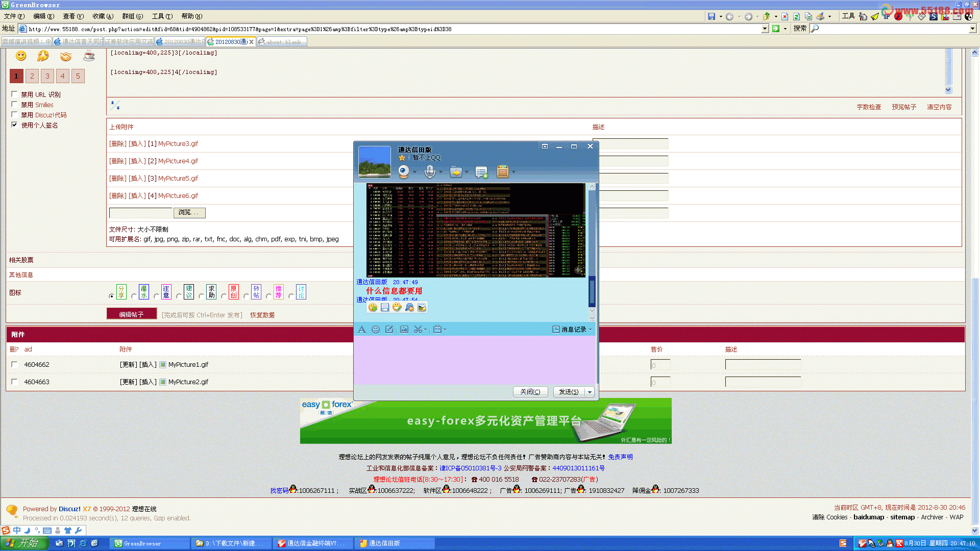Insert the coffee cup smiley

89,56
